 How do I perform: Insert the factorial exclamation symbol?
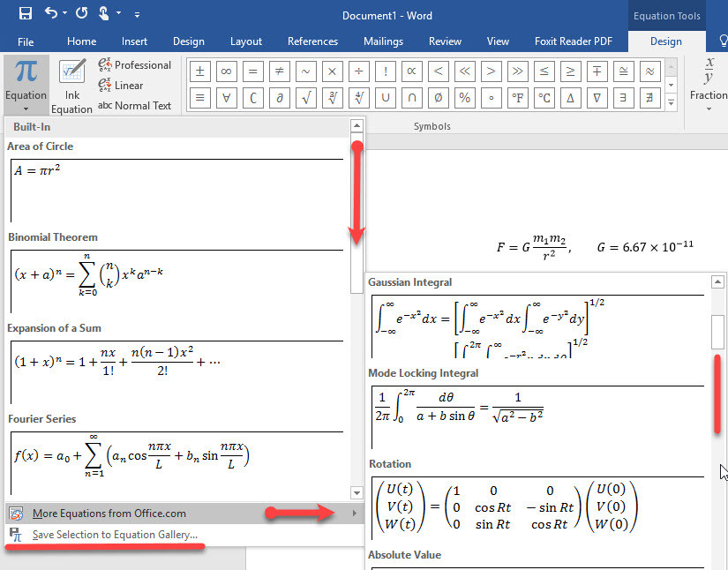tap(385, 71)
